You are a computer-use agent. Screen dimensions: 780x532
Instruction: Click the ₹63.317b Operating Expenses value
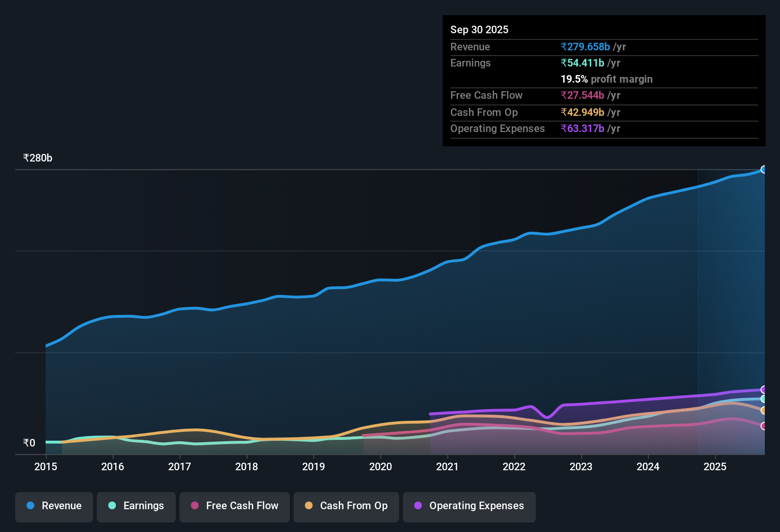(582, 128)
